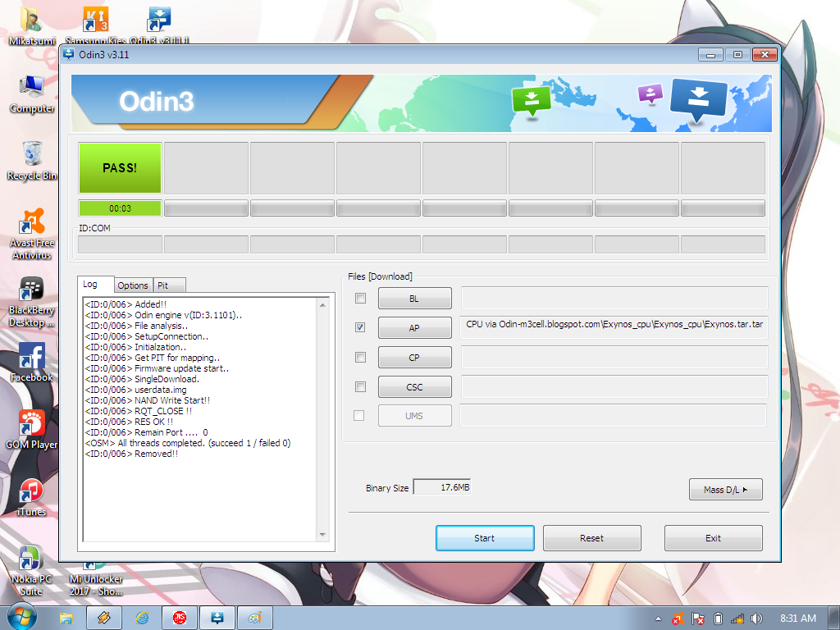This screenshot has height=630, width=840.
Task: Open Samsung Kies from the desktop
Action: pyautogui.click(x=95, y=21)
